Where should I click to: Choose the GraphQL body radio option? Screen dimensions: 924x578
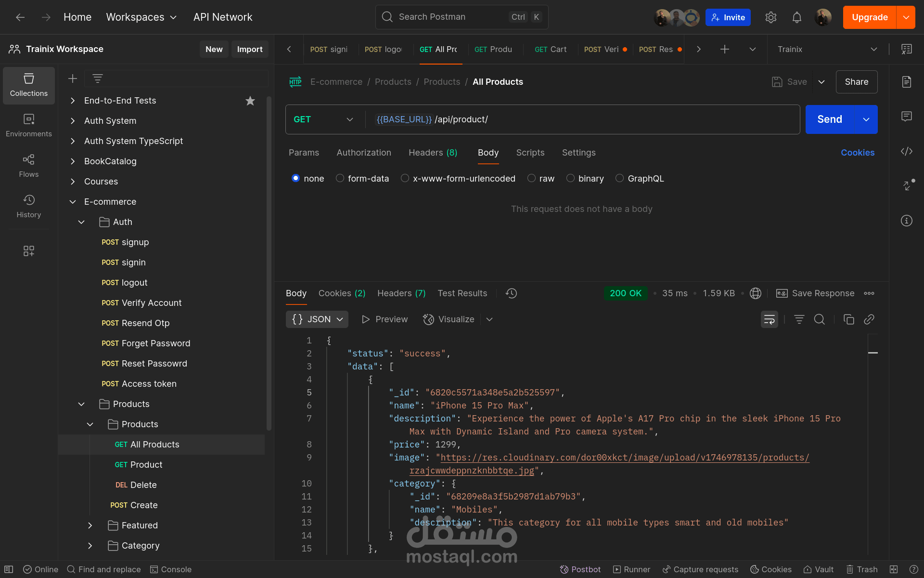tap(619, 178)
